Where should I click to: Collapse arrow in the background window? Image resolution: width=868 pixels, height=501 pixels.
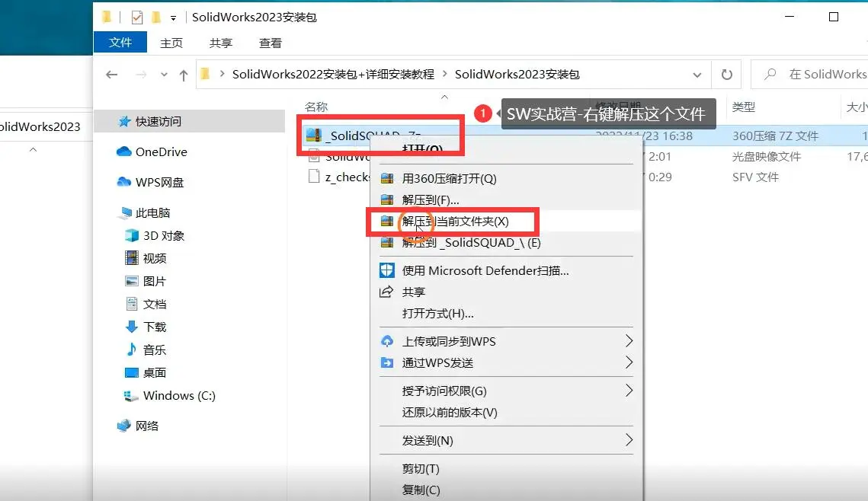tap(34, 149)
